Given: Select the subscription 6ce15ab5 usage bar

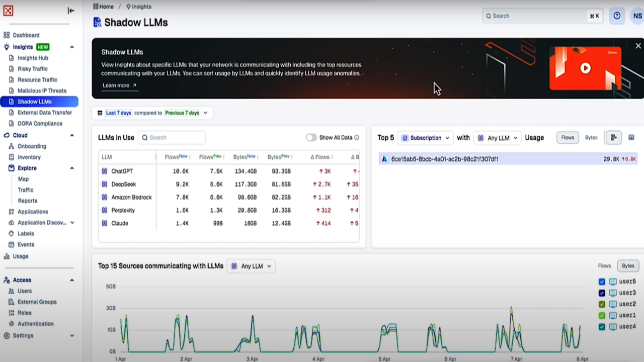Looking at the screenshot, I should tap(508, 159).
